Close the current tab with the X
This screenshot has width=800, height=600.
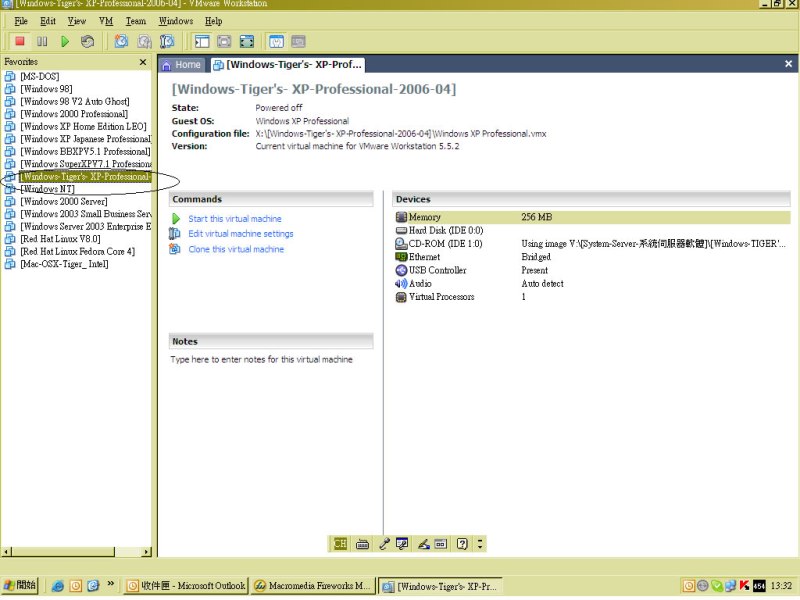pyautogui.click(x=788, y=64)
